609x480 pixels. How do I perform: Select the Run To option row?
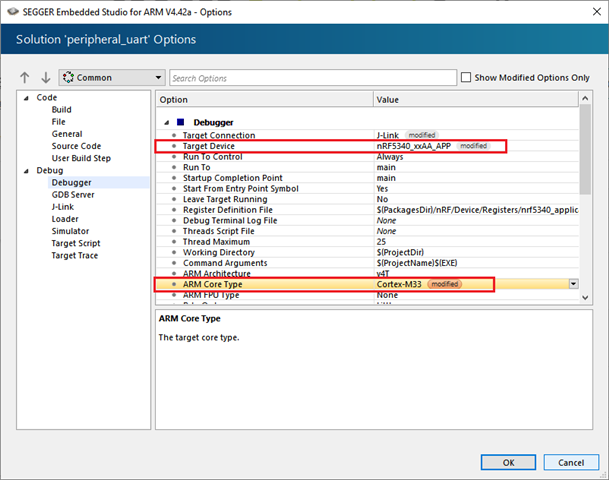(367, 167)
